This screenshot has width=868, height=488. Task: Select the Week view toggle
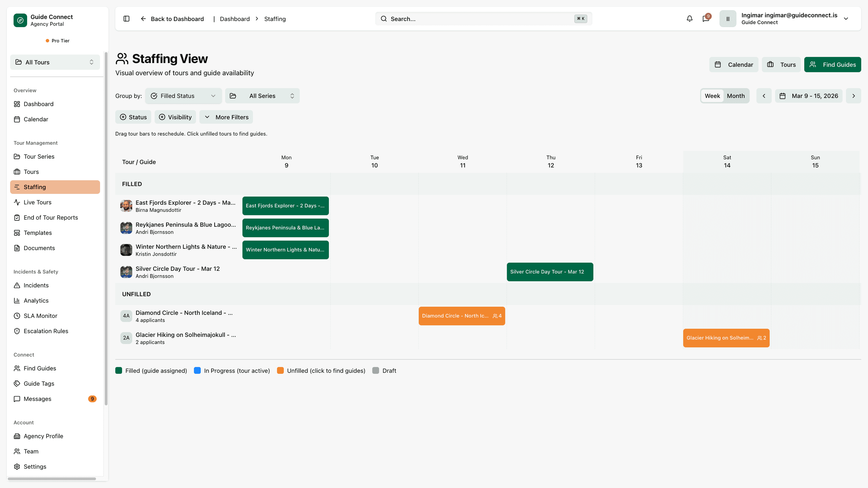pos(712,96)
